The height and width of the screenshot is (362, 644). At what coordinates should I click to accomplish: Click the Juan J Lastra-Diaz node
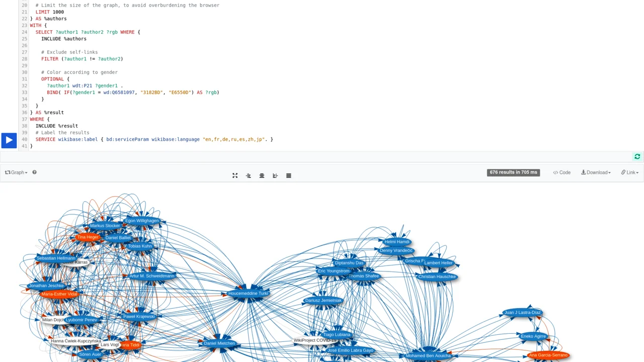pyautogui.click(x=522, y=313)
